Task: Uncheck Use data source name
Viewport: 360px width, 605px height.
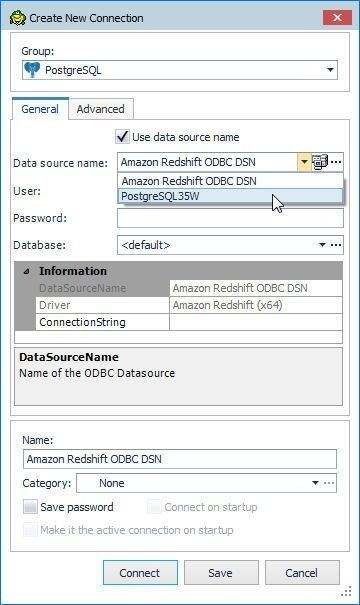Action: [x=122, y=137]
